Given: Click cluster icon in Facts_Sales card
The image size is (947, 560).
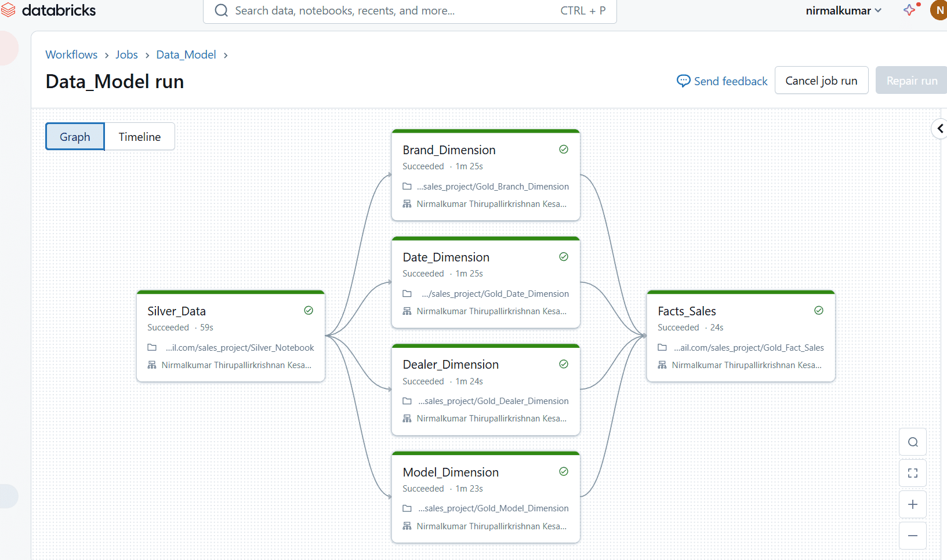Looking at the screenshot, I should (x=662, y=365).
